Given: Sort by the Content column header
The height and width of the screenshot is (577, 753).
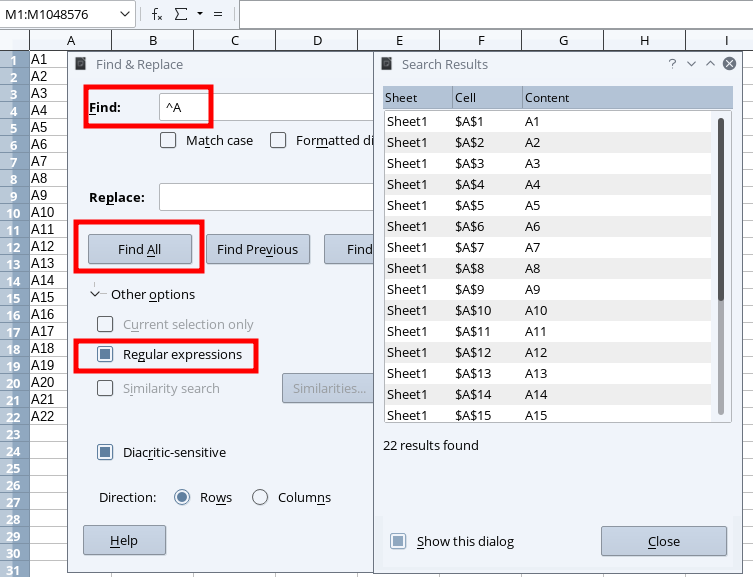Looking at the screenshot, I should (x=628, y=97).
